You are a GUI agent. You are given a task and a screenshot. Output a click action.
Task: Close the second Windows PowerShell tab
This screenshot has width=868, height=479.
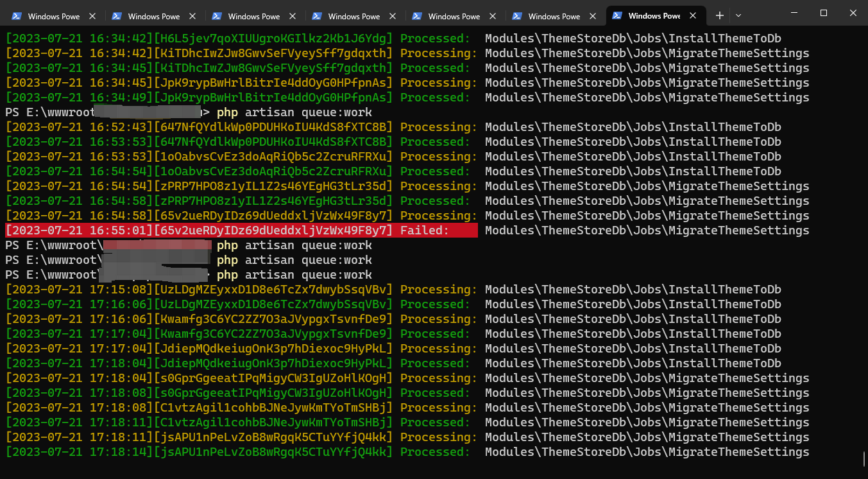pyautogui.click(x=192, y=16)
